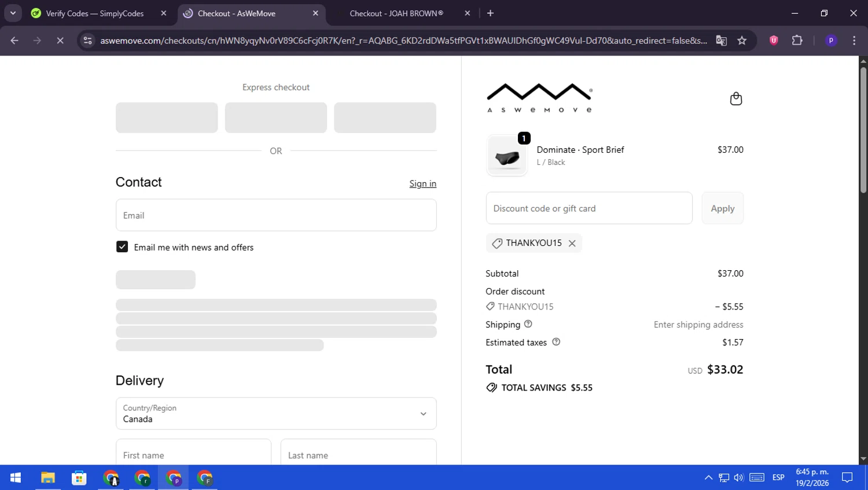Close the Checkout AsWeMove tab
Viewport: 868px width, 490px height.
pyautogui.click(x=315, y=13)
